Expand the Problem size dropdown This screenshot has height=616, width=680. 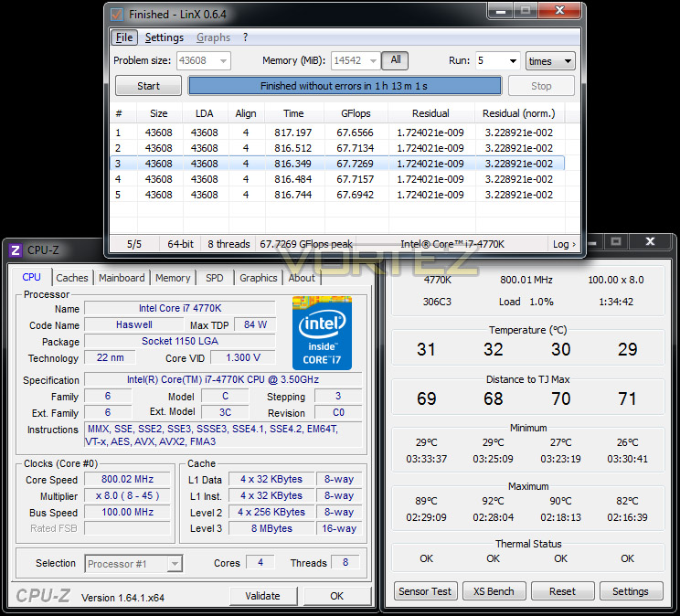(x=223, y=60)
